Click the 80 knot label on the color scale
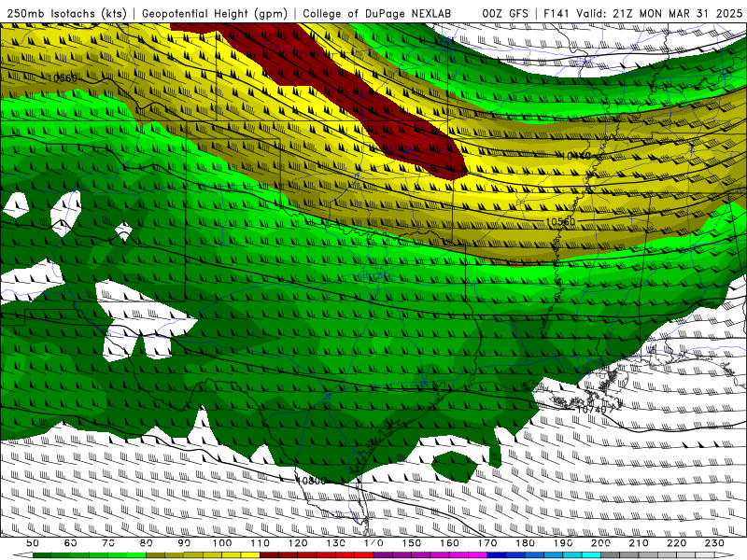This screenshot has height=560, width=747. pyautogui.click(x=146, y=543)
